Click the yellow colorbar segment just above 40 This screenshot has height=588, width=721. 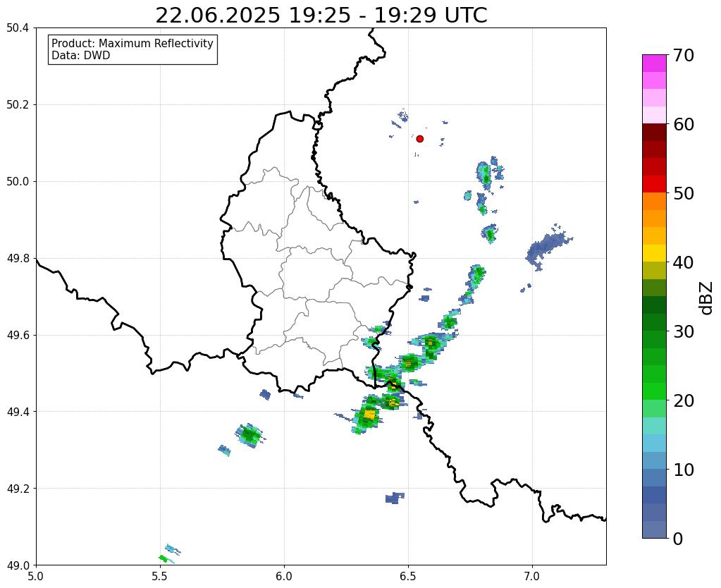tap(654, 253)
